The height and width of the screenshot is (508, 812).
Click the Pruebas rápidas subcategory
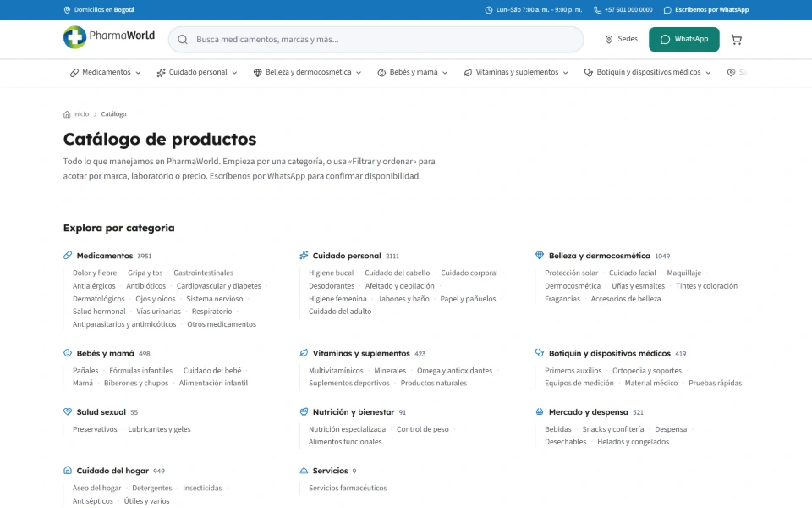[716, 383]
